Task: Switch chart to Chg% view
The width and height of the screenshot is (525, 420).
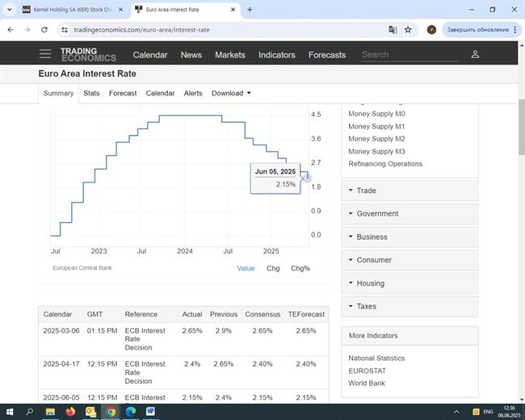Action: click(300, 268)
